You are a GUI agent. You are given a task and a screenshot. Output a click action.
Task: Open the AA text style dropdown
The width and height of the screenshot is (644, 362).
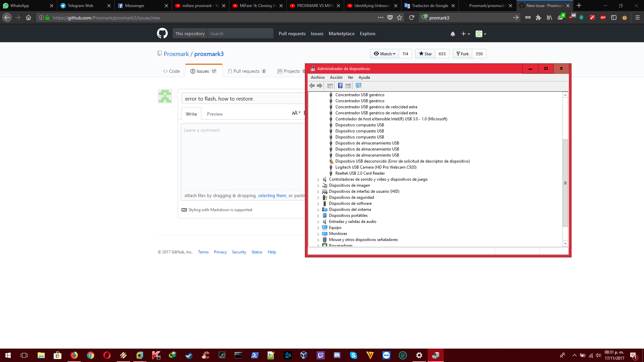[296, 113]
